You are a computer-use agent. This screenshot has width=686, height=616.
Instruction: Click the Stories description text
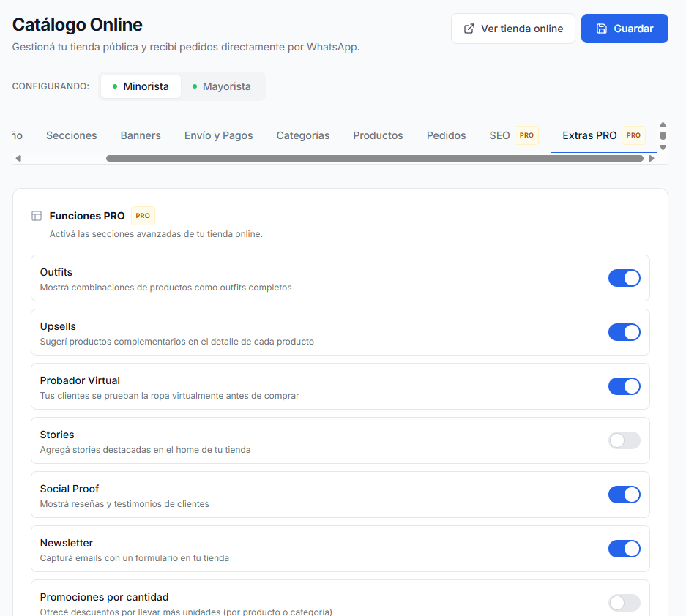tap(145, 450)
